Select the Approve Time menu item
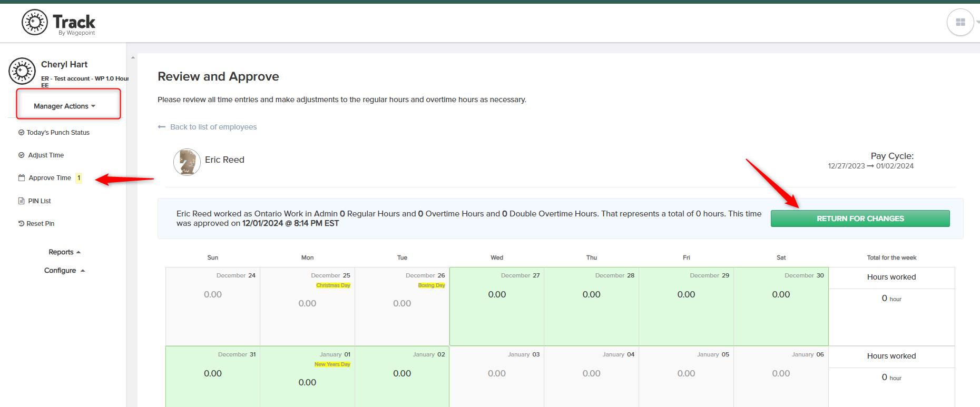This screenshot has height=407, width=980. point(50,178)
